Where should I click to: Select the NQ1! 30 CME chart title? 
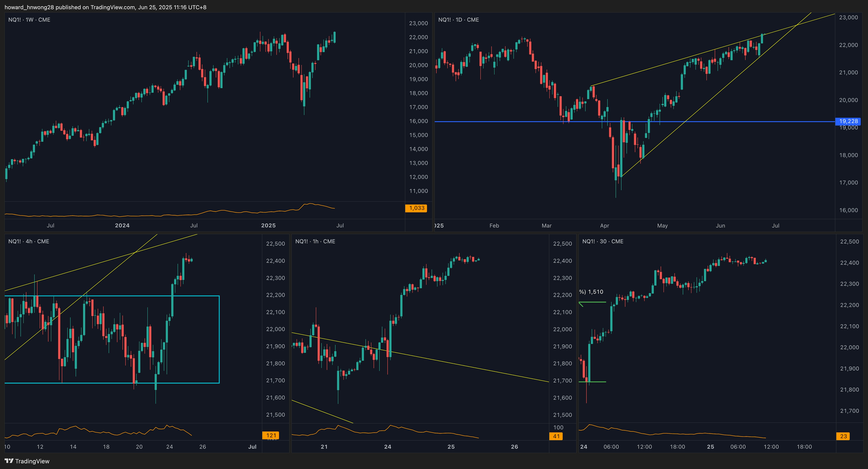(602, 241)
